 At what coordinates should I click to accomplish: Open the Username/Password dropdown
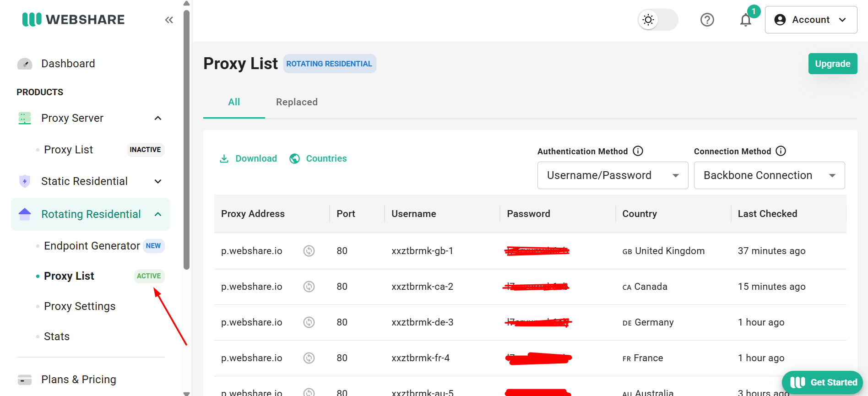tap(613, 175)
